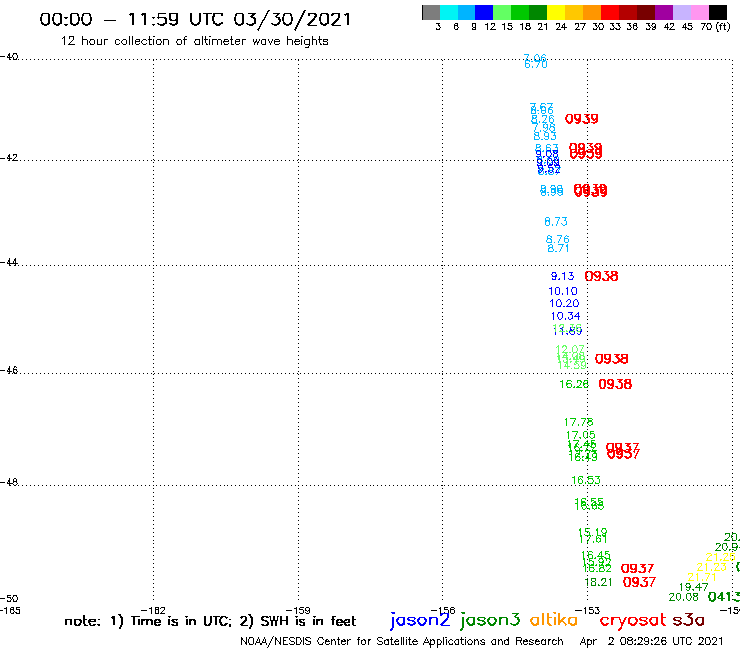Click the wave height value 17.78
Viewport: 740px width, 650px height.
point(579,422)
